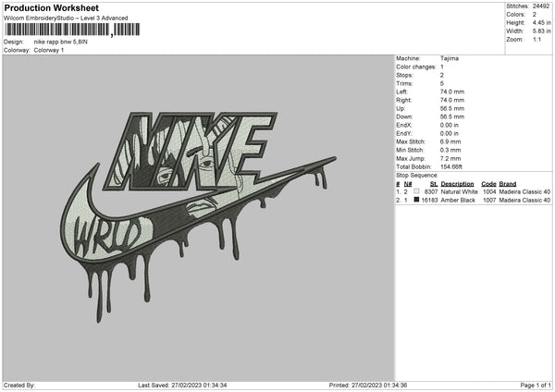Click the St. column header
This screenshot has width=555, height=392.
coord(434,184)
